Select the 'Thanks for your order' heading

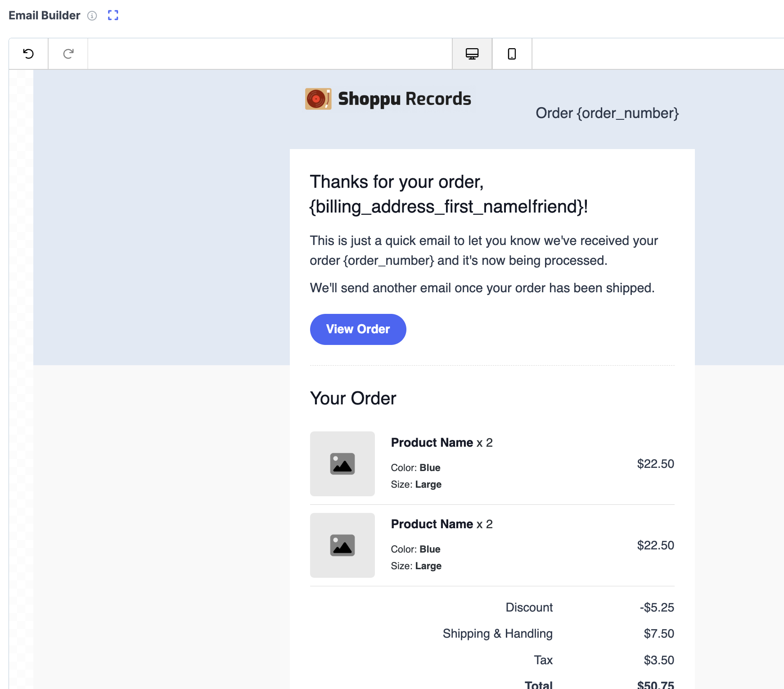tap(449, 194)
